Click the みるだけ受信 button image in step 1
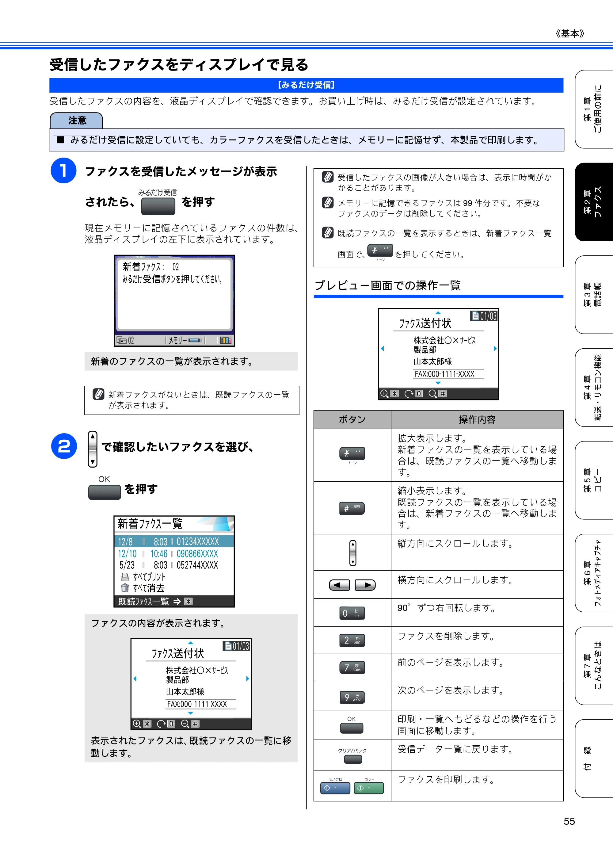This screenshot has width=613, height=868. click(158, 206)
